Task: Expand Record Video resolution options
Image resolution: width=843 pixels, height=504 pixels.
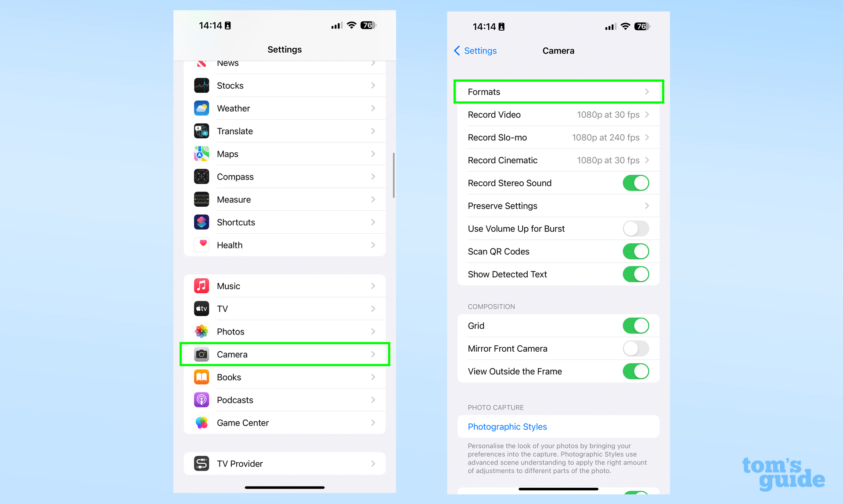Action: pos(558,115)
